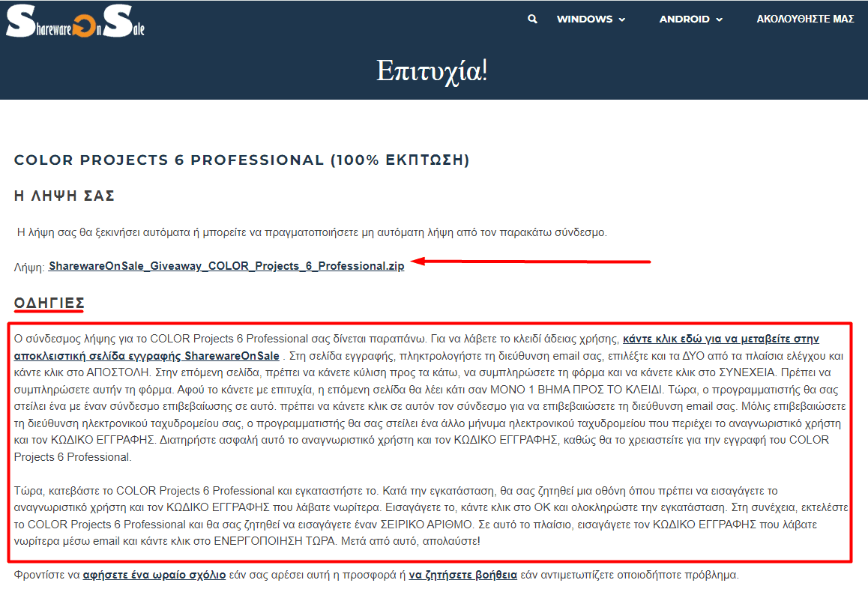Image resolution: width=868 pixels, height=589 pixels.
Task: Open the site search magnifier icon
Action: click(532, 19)
